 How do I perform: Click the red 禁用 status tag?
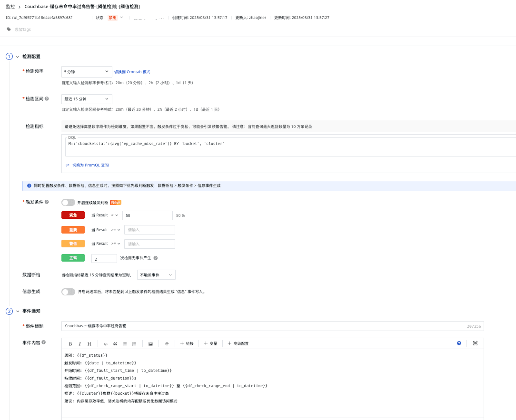112,18
